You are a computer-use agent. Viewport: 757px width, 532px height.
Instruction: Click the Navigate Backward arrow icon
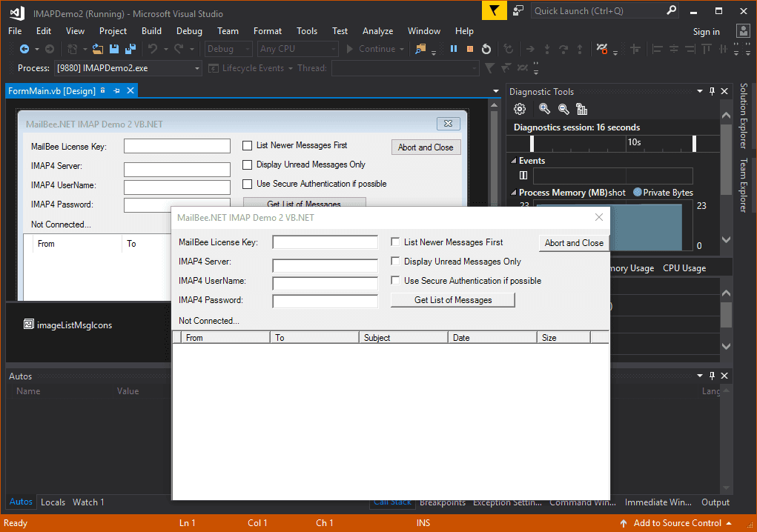[x=24, y=49]
